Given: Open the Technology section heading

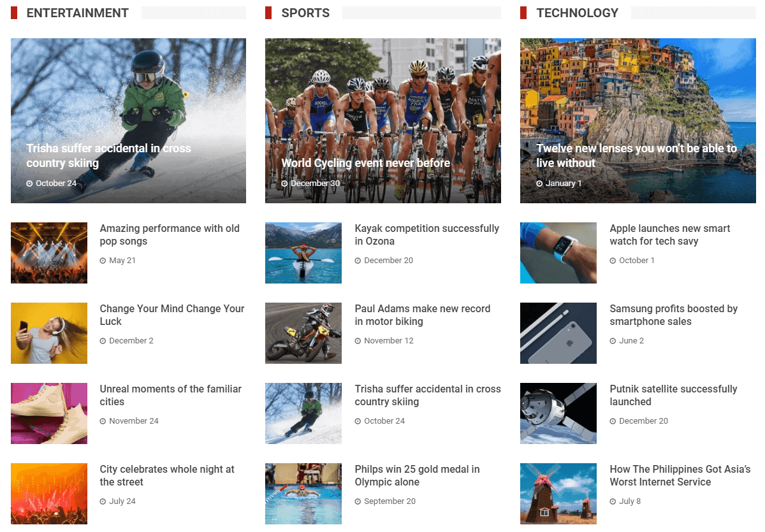Looking at the screenshot, I should (578, 13).
